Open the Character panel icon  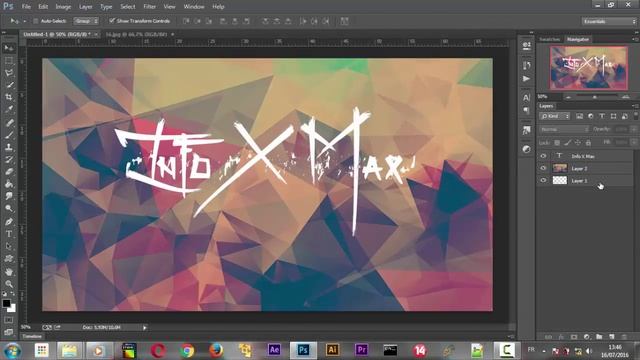coord(526,98)
